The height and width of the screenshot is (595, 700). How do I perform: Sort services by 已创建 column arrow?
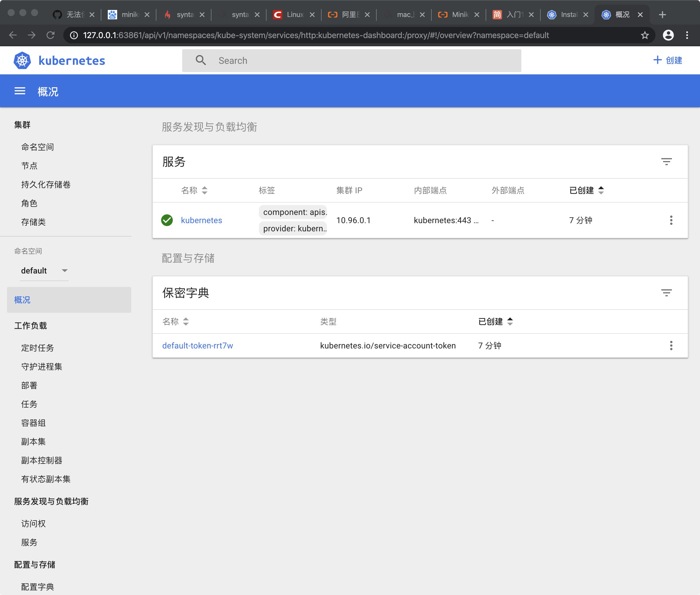click(x=601, y=190)
